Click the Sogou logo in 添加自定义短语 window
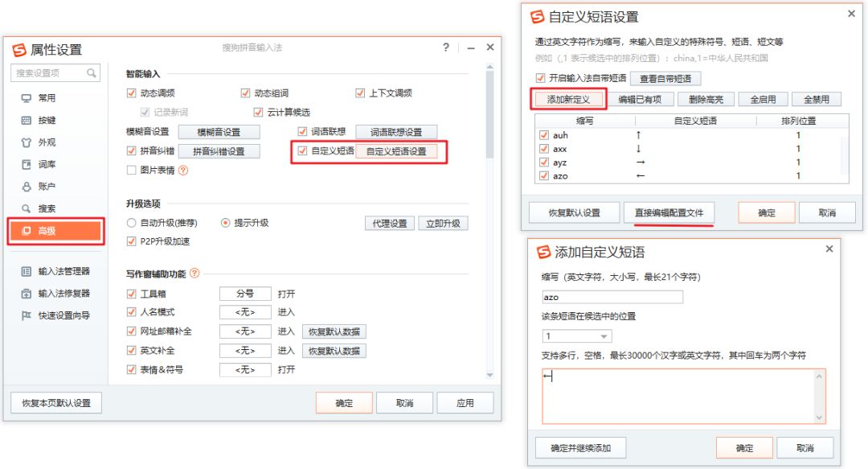Screen dimensions: 868x469 tap(543, 253)
